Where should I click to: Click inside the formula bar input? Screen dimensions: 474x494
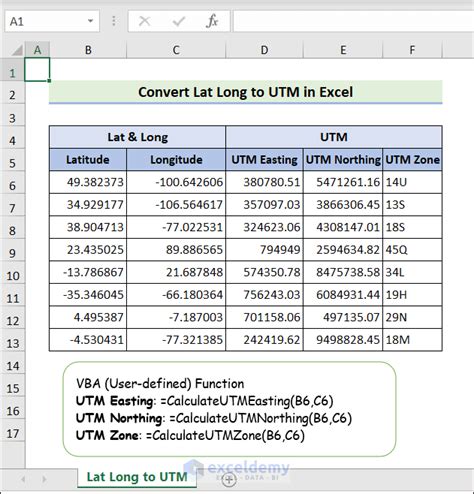pos(353,21)
